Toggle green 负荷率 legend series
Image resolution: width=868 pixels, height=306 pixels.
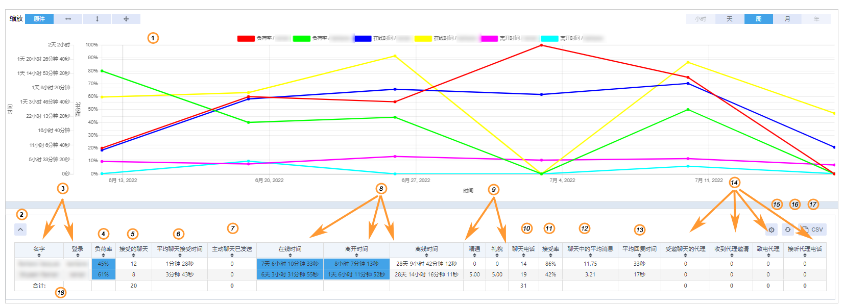[322, 38]
